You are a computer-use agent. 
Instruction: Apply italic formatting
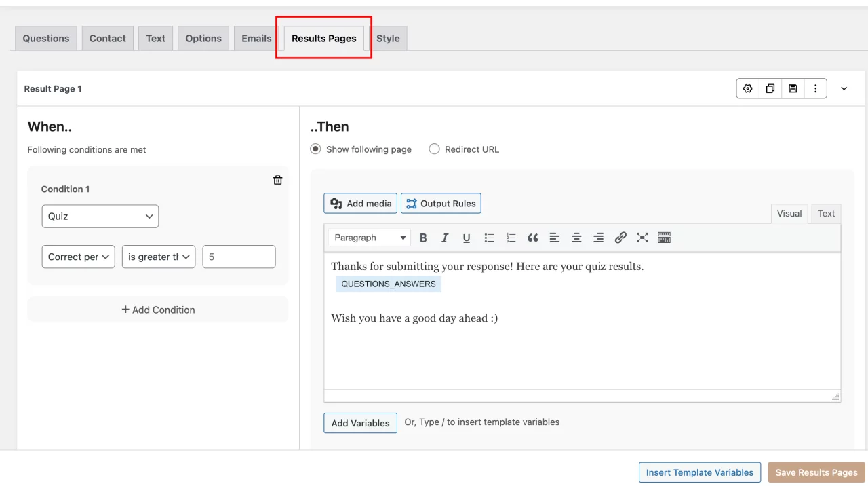[x=445, y=238]
